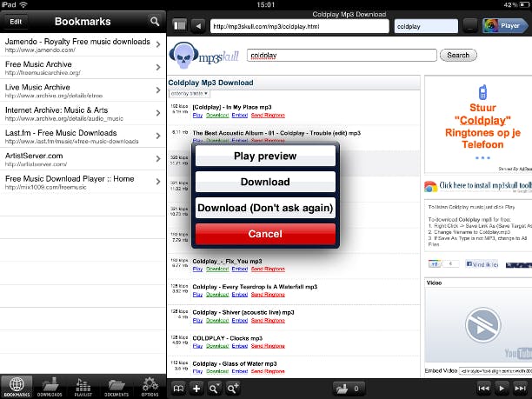Screen dimensions: 532x399
Task: Open Jamendo bookmark chevron
Action: point(158,44)
